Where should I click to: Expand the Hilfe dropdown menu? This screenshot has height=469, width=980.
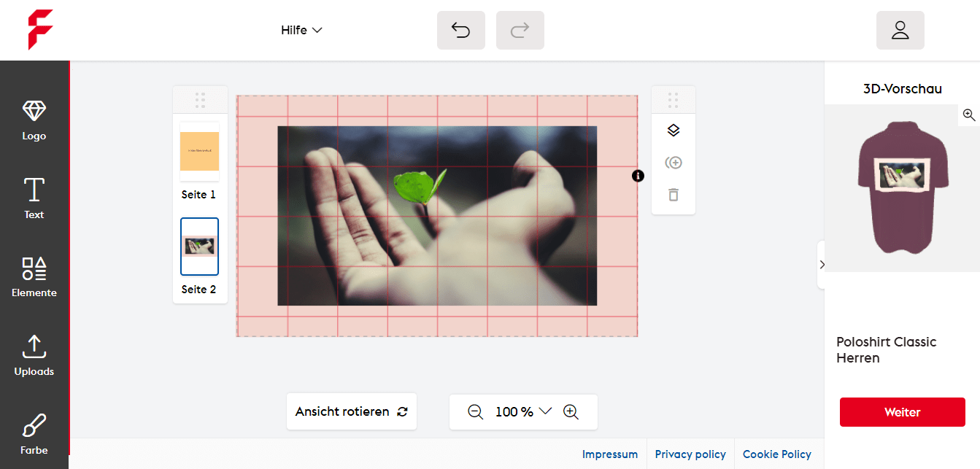pos(301,31)
